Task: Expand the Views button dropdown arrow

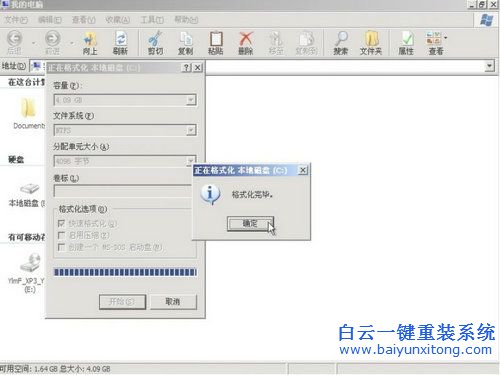Action: 446,38
